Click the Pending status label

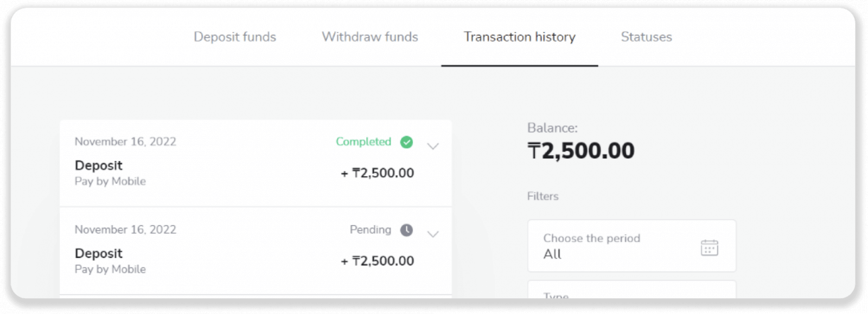pos(371,229)
